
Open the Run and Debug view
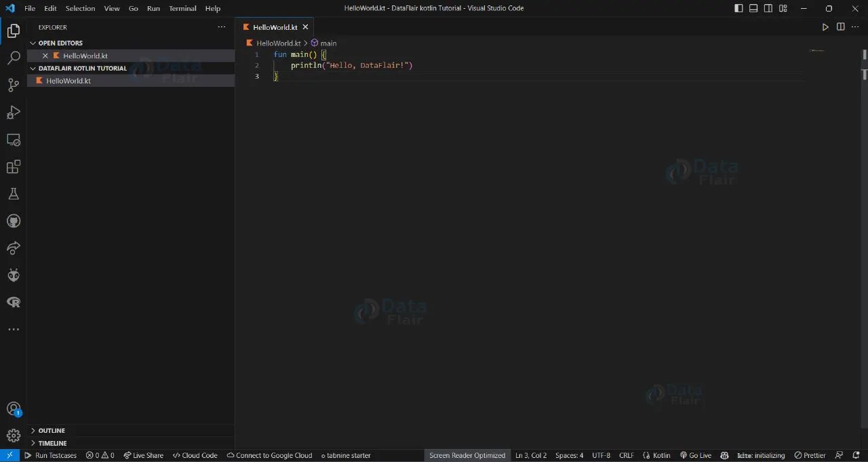tap(14, 112)
